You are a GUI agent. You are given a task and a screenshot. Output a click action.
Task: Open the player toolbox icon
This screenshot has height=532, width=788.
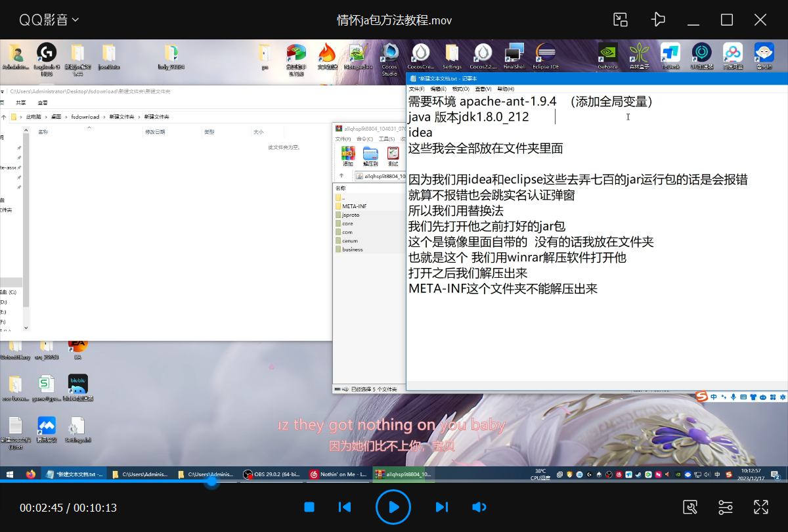click(x=690, y=507)
